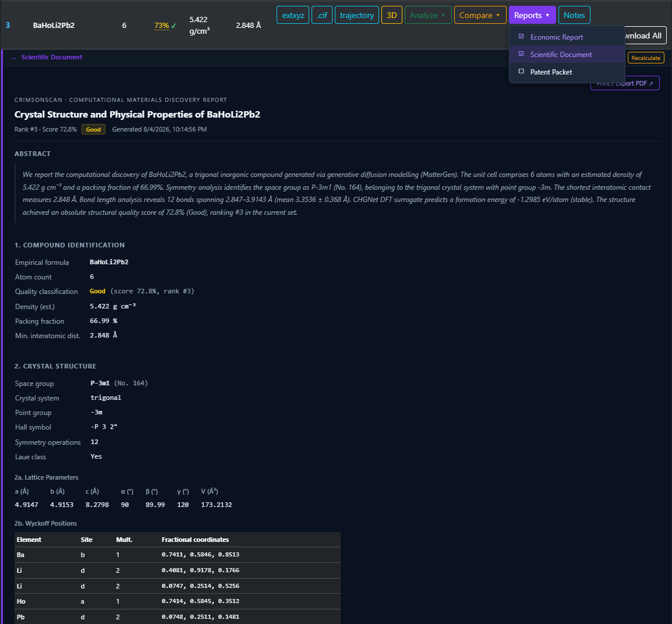Click the report title 'Crystal Structure and Physical Properties'
The image size is (672, 624).
pos(137,114)
